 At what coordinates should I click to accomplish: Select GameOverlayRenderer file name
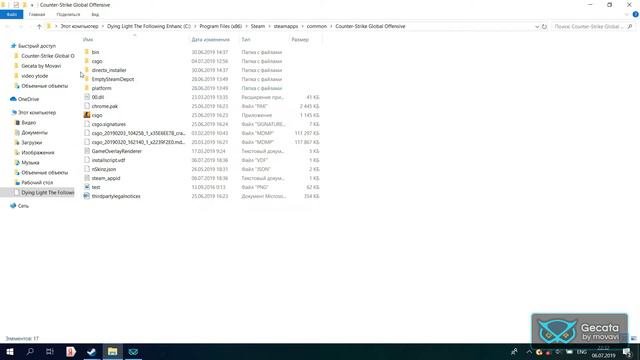pyautogui.click(x=116, y=151)
